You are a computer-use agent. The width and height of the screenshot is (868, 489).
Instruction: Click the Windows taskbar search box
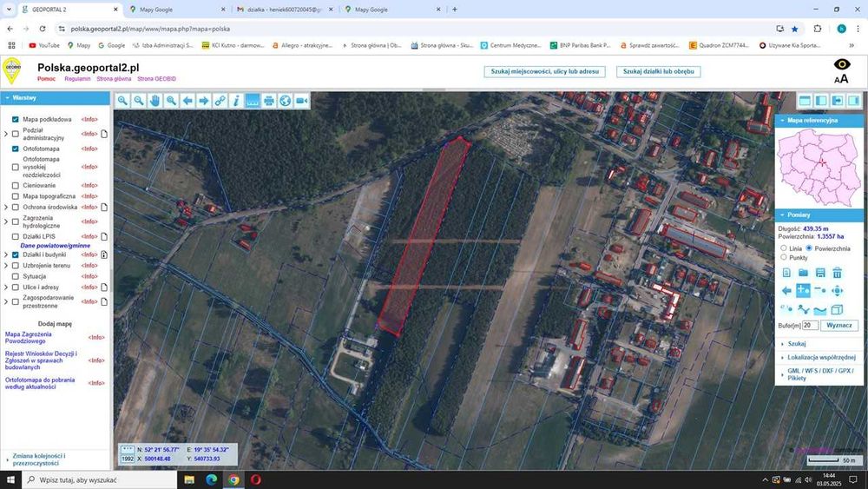point(100,479)
